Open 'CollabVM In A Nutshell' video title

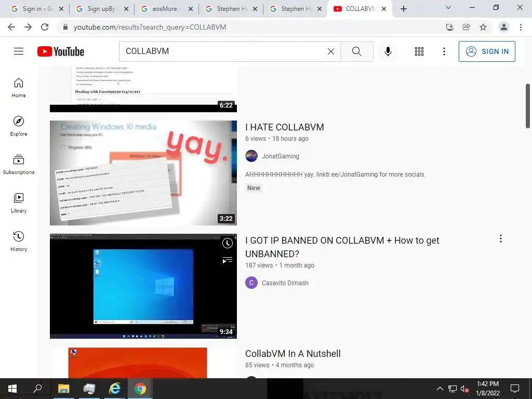(x=293, y=353)
